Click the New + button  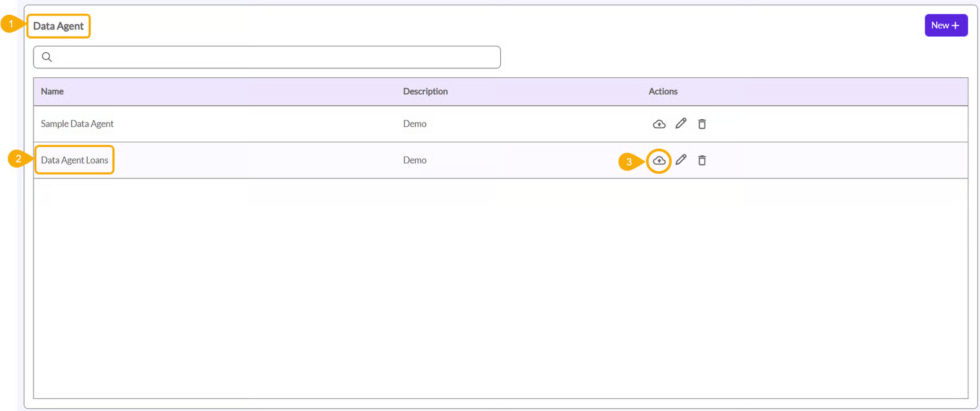pos(945,25)
